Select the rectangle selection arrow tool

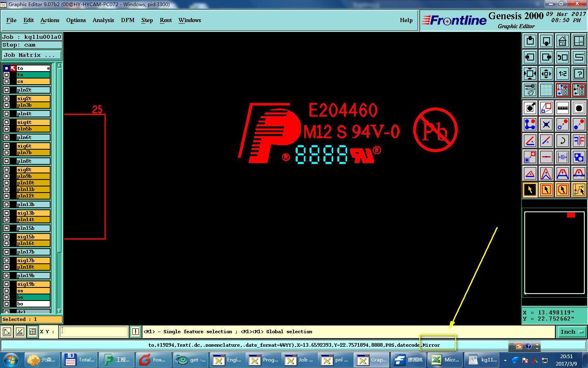tap(546, 190)
